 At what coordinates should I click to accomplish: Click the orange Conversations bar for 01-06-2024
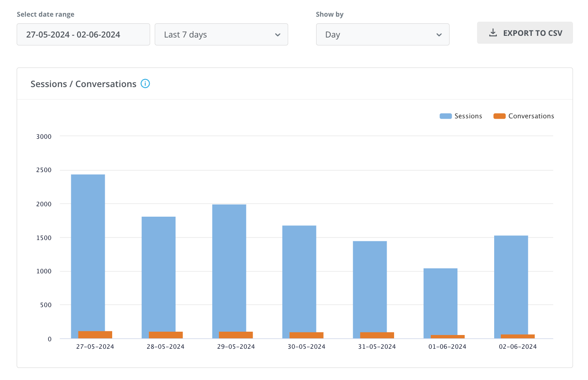[x=447, y=337]
